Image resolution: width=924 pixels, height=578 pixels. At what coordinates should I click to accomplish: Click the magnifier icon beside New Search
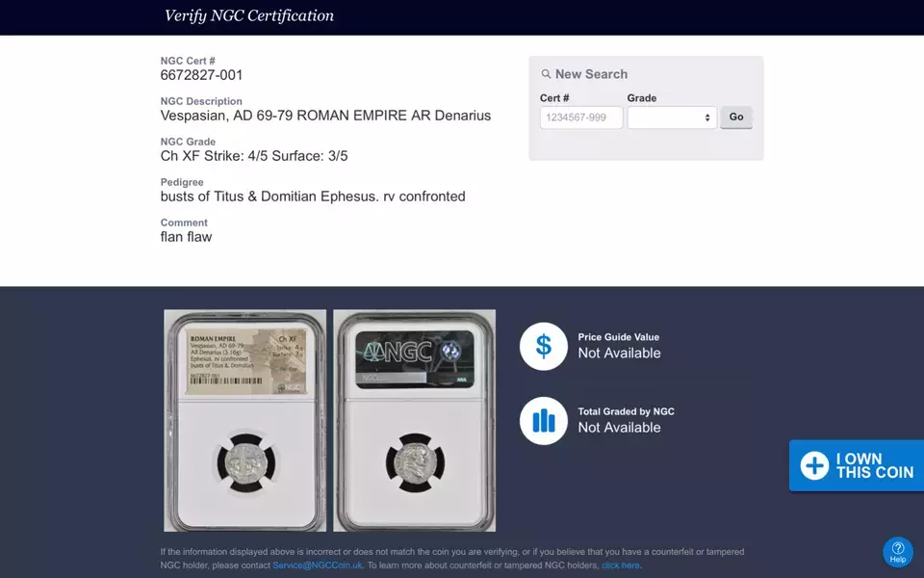click(x=546, y=74)
